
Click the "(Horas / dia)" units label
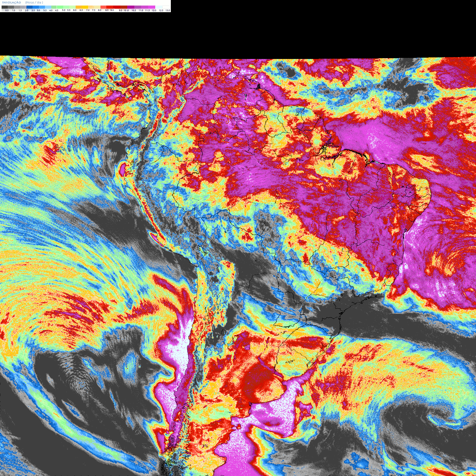34,3
